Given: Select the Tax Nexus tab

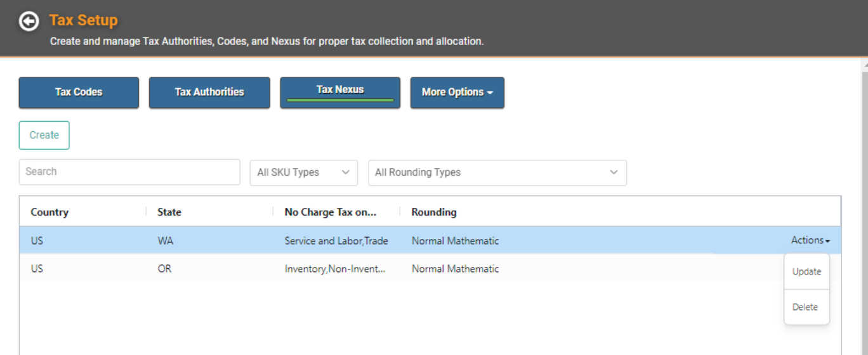Looking at the screenshot, I should coord(340,93).
